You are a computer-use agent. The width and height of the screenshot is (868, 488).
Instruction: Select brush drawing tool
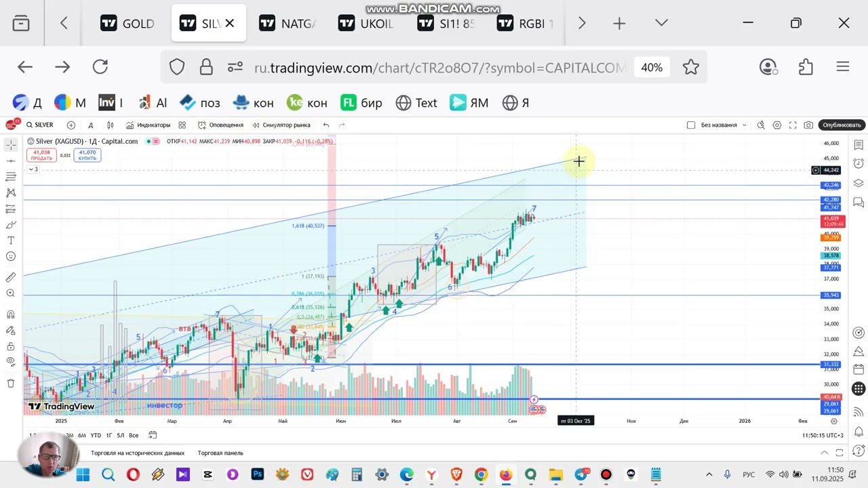[x=11, y=225]
